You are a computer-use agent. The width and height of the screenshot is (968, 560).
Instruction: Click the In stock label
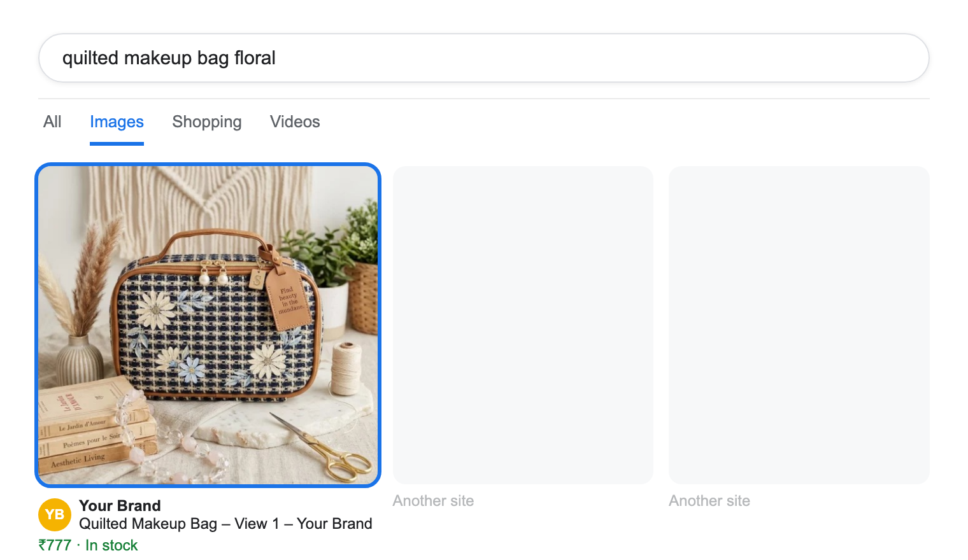pyautogui.click(x=111, y=545)
